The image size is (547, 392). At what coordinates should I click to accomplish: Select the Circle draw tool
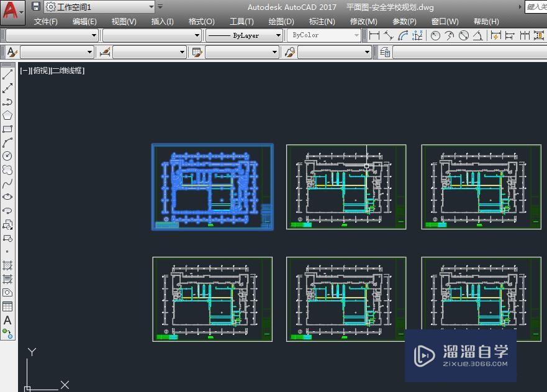pyautogui.click(x=7, y=156)
